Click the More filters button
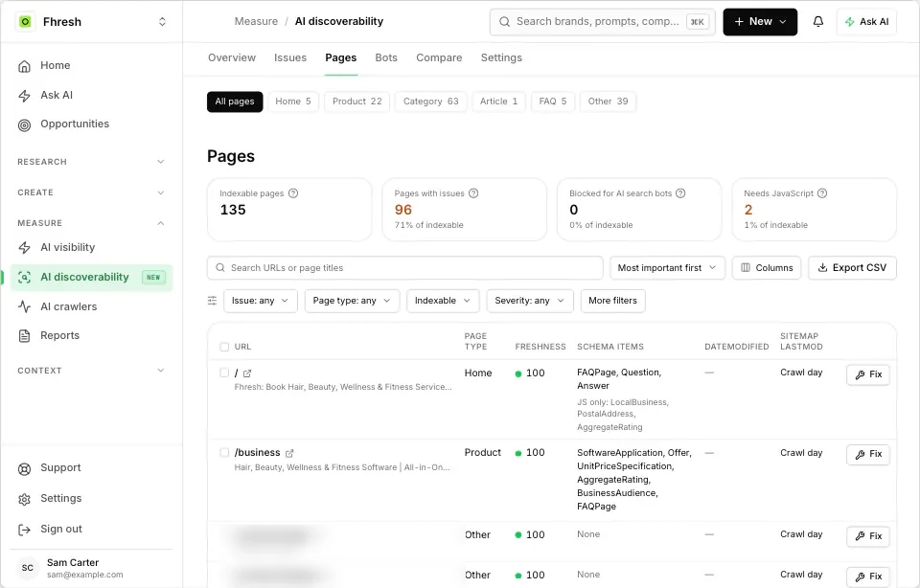The height and width of the screenshot is (588, 920). [612, 301]
